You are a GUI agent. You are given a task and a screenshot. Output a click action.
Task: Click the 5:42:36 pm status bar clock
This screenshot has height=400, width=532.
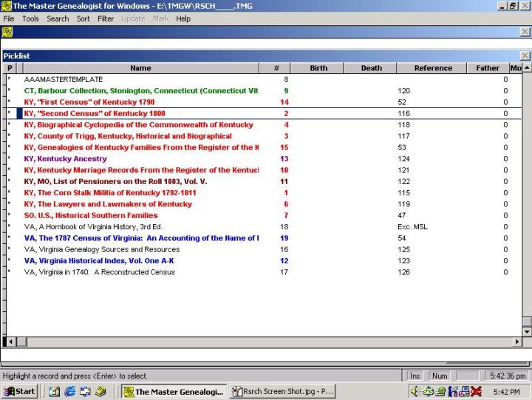pos(508,376)
